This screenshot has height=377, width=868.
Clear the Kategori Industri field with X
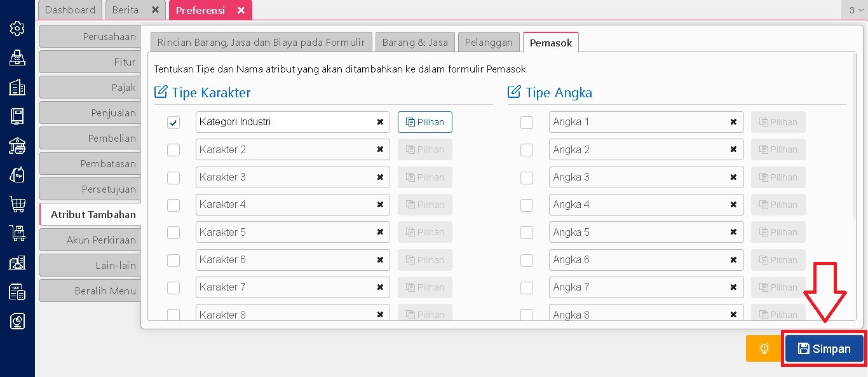click(380, 122)
